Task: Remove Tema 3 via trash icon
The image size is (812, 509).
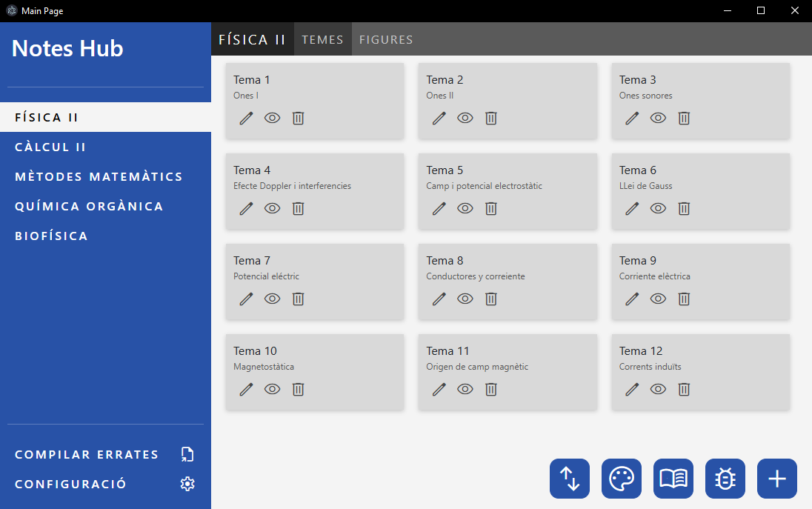Action: pyautogui.click(x=684, y=118)
